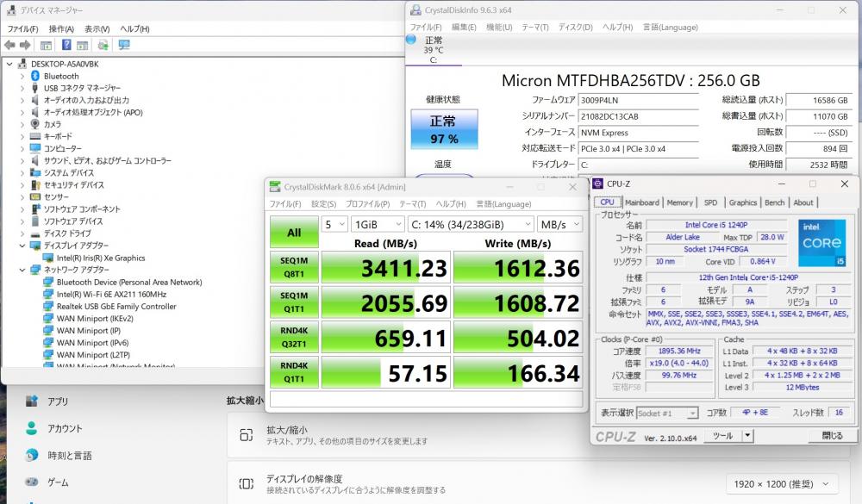Screen dimensions: 862x504
Task: Select Intel(R) Wi-Fi 6E AX211 160MHz adapter
Action: tap(111, 294)
